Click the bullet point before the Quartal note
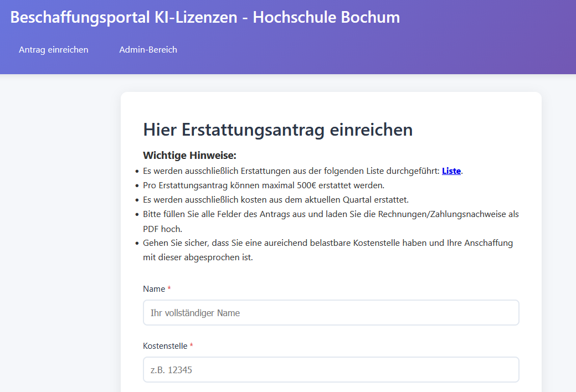 (137, 200)
